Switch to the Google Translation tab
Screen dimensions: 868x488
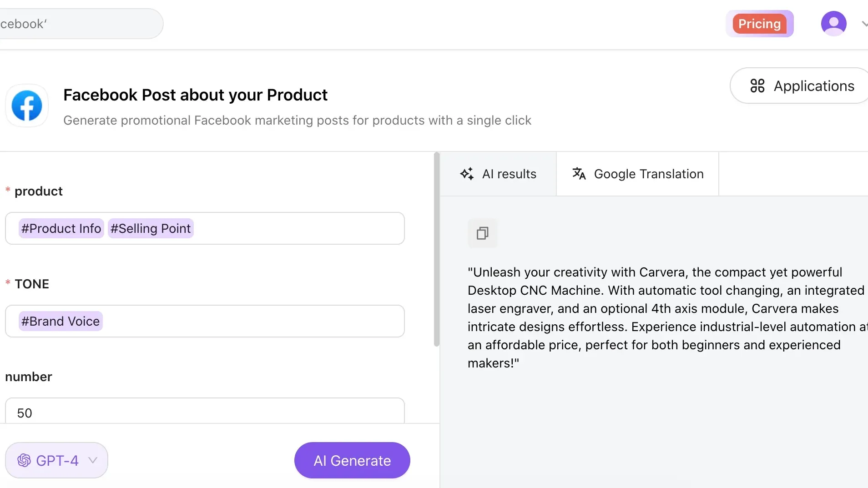click(637, 174)
